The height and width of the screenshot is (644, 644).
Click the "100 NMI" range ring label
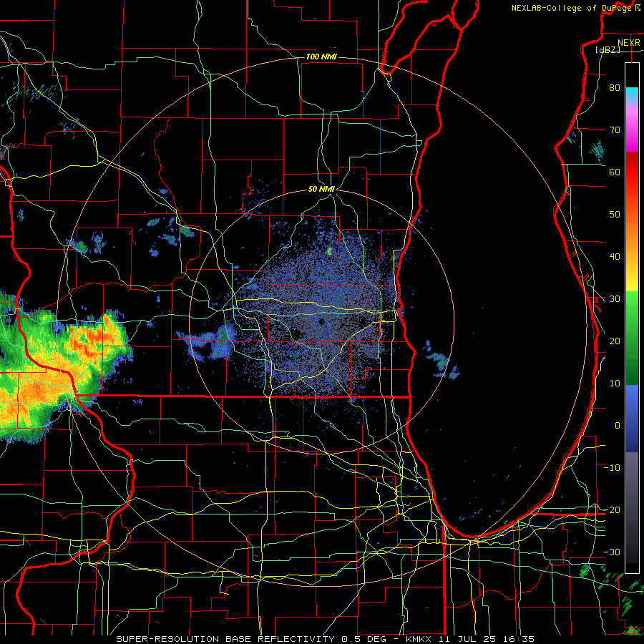click(x=321, y=57)
